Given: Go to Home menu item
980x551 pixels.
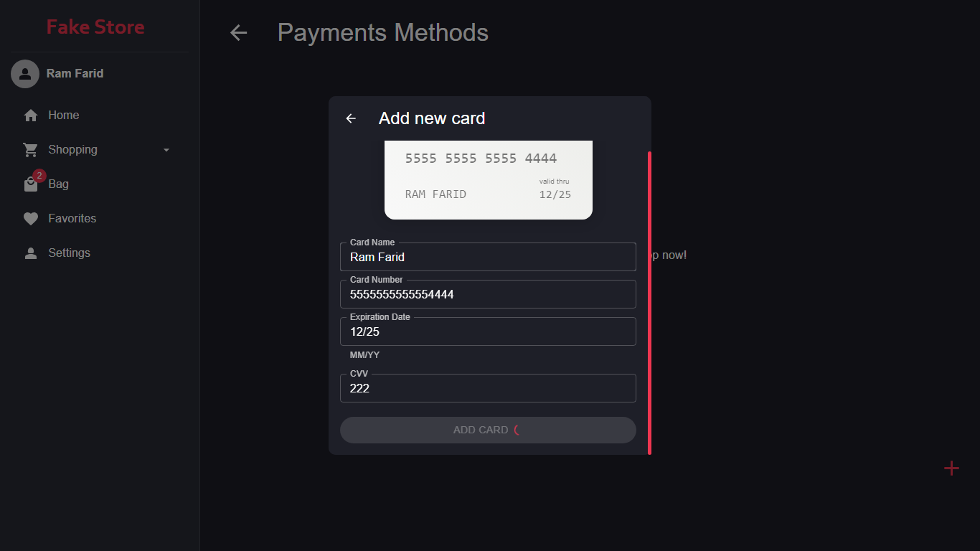Looking at the screenshot, I should [63, 116].
